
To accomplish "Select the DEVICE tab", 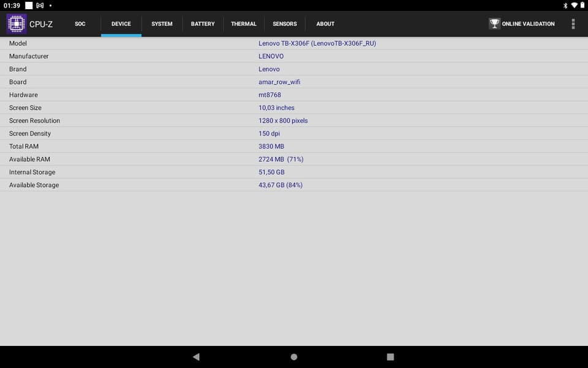I will click(x=121, y=24).
